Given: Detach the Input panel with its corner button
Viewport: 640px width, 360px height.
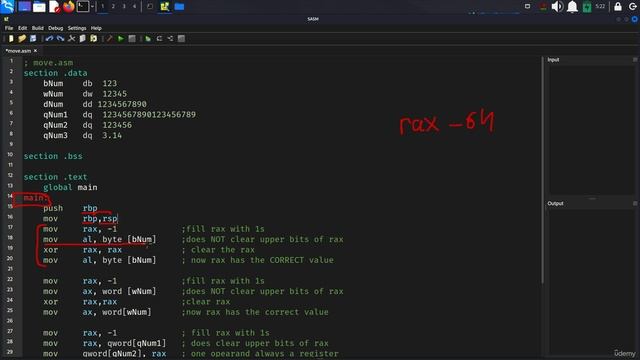Looking at the screenshot, I should (635, 60).
